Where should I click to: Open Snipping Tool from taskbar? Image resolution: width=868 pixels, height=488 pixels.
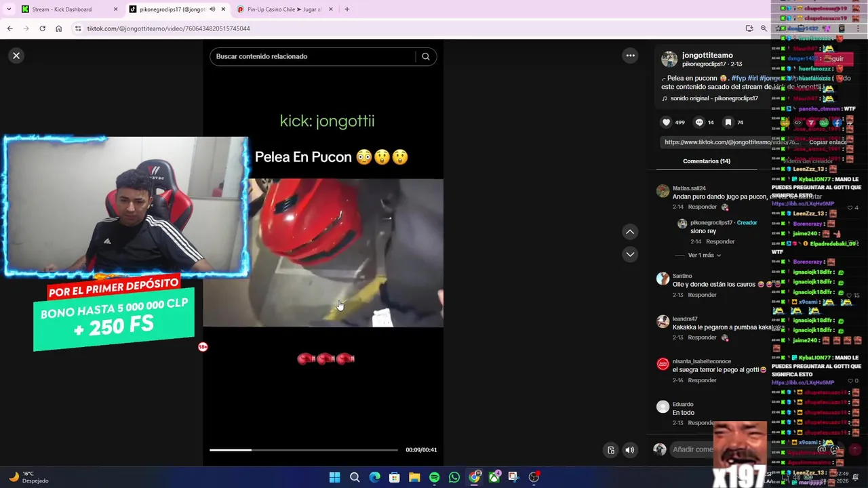pos(513,477)
